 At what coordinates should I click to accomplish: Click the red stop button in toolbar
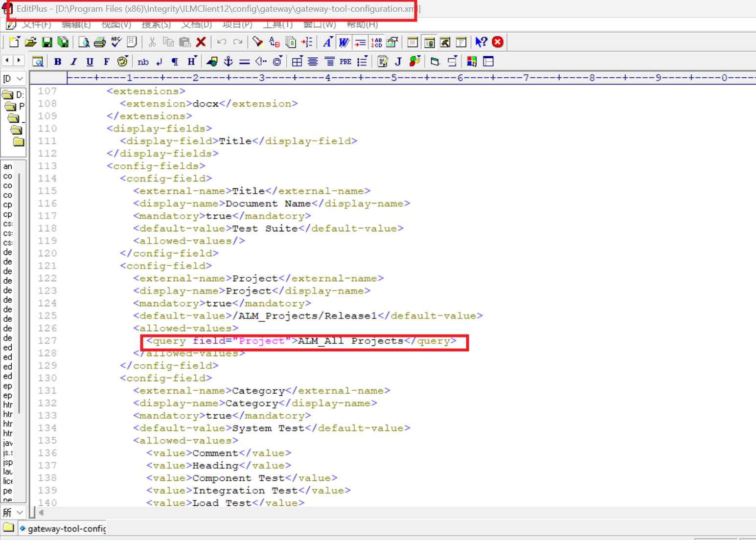[x=498, y=43]
